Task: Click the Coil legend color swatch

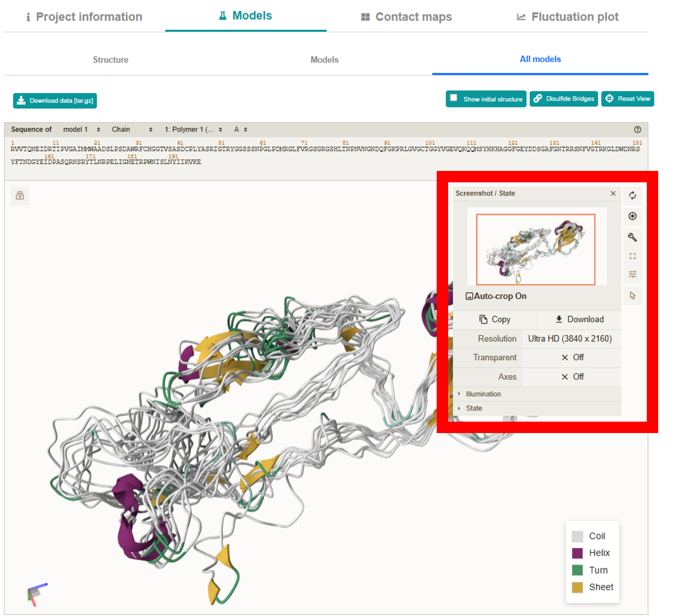Action: [577, 536]
